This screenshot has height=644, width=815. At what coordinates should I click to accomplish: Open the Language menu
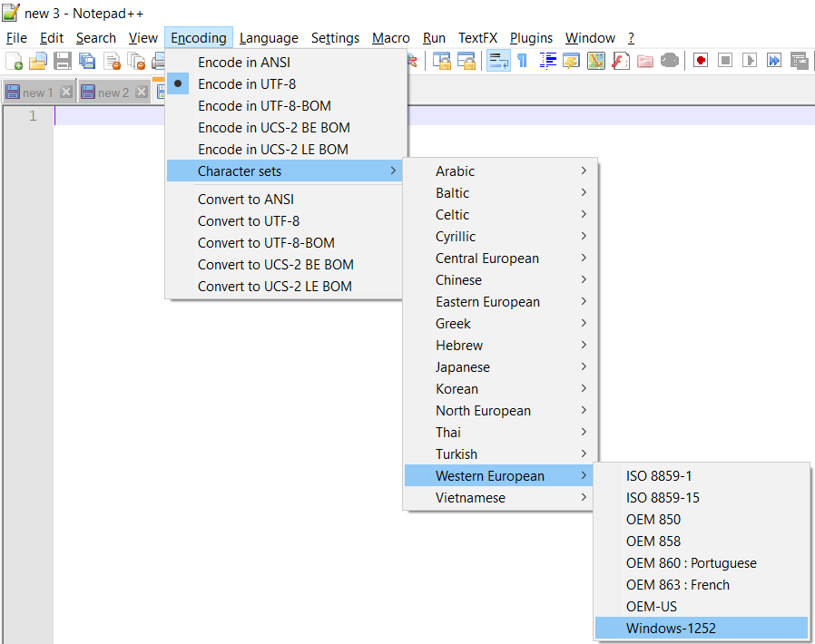click(x=269, y=38)
